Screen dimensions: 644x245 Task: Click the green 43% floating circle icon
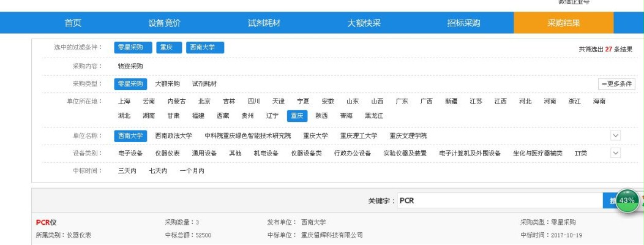627,201
